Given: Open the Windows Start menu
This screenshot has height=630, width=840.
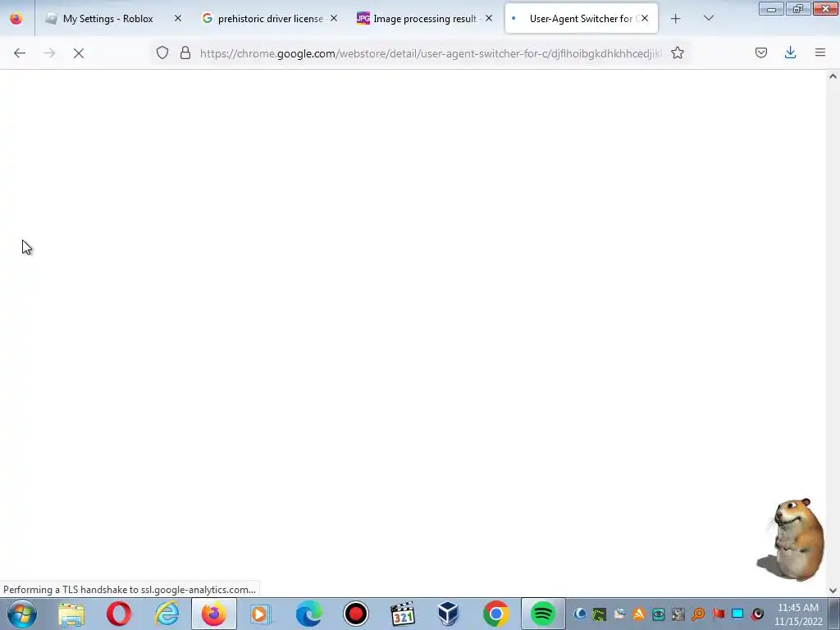Looking at the screenshot, I should [x=22, y=614].
